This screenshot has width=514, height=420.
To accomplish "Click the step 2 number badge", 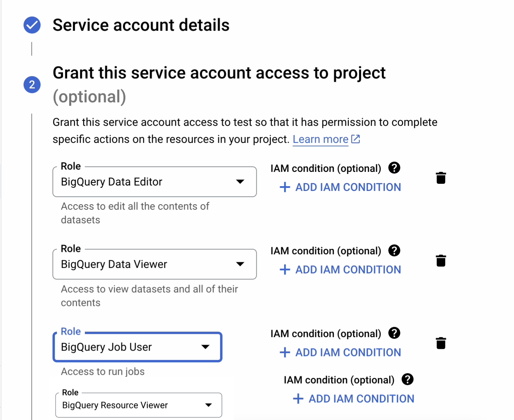I will (x=32, y=84).
